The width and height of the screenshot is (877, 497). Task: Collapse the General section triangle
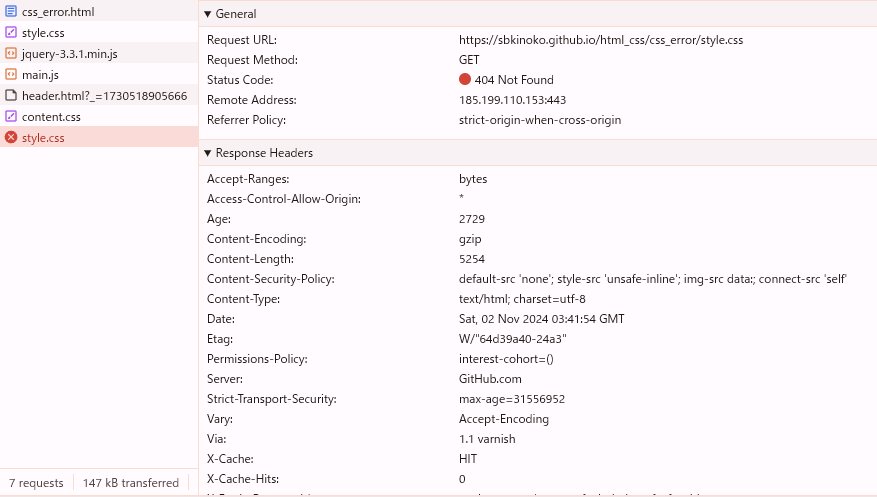(208, 14)
